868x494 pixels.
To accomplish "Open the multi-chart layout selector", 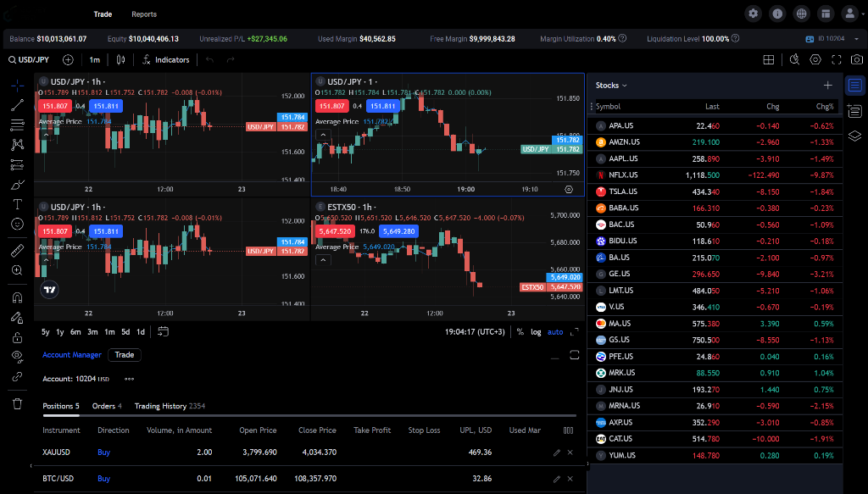I will tap(769, 59).
